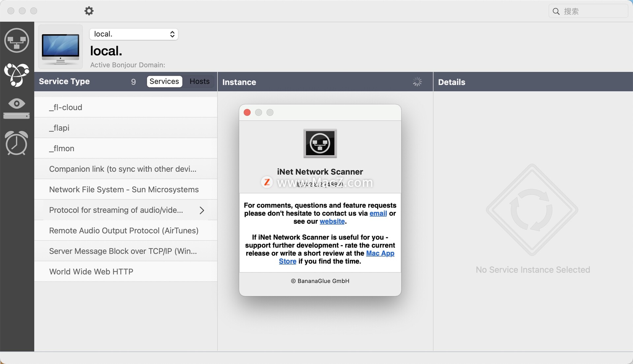
Task: Click the Service Type column header
Action: [x=64, y=82]
